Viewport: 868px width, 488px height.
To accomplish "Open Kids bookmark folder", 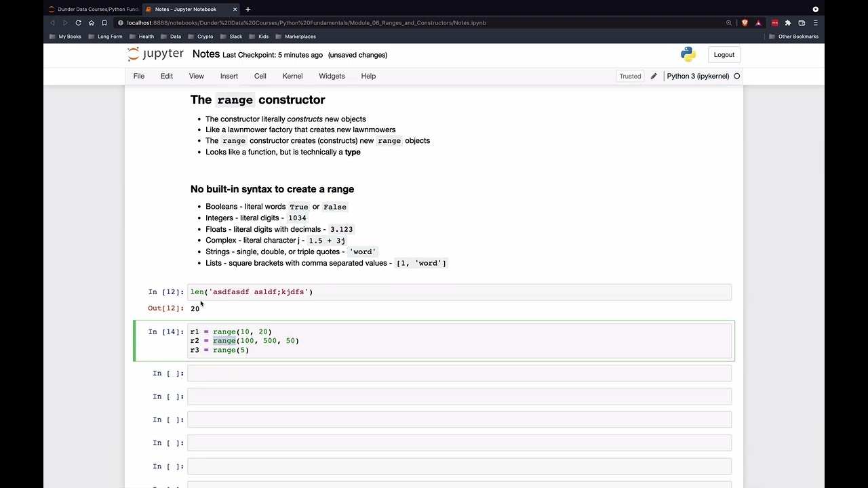I will 259,37.
